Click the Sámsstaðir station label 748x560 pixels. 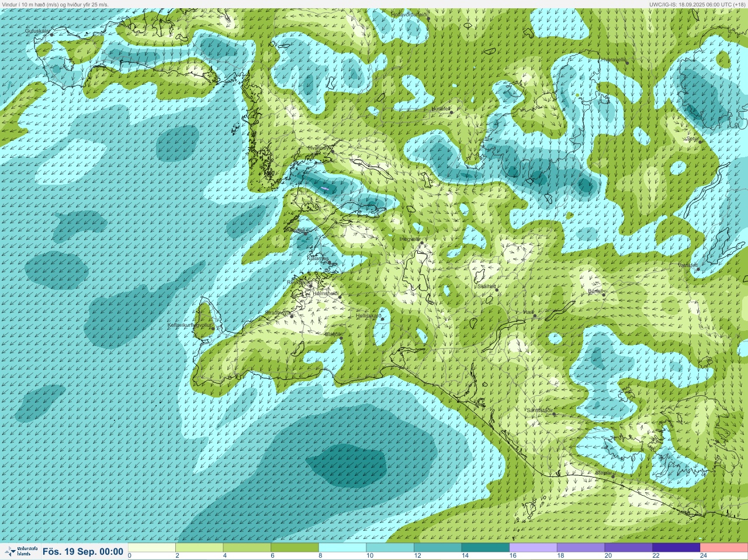coord(540,410)
